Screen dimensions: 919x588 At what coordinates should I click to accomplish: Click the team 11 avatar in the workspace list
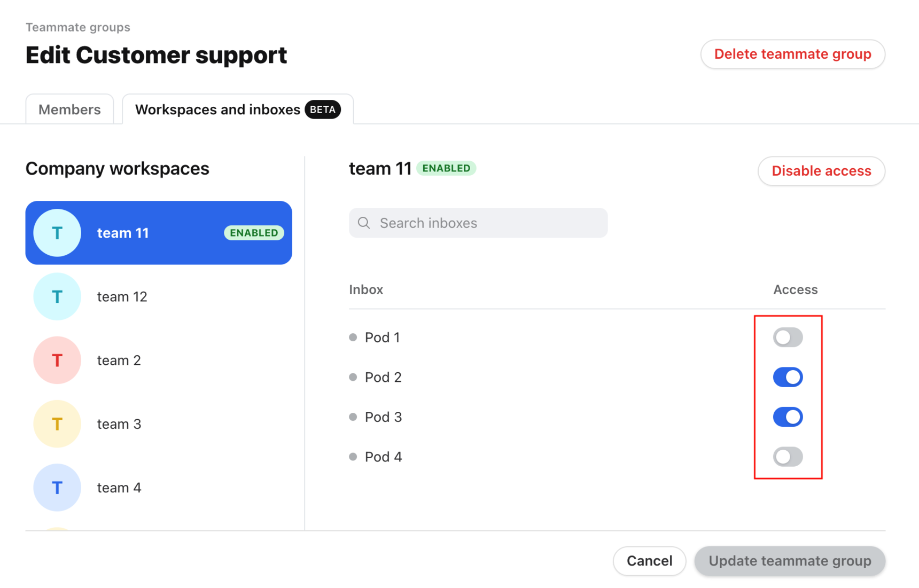[x=57, y=233]
